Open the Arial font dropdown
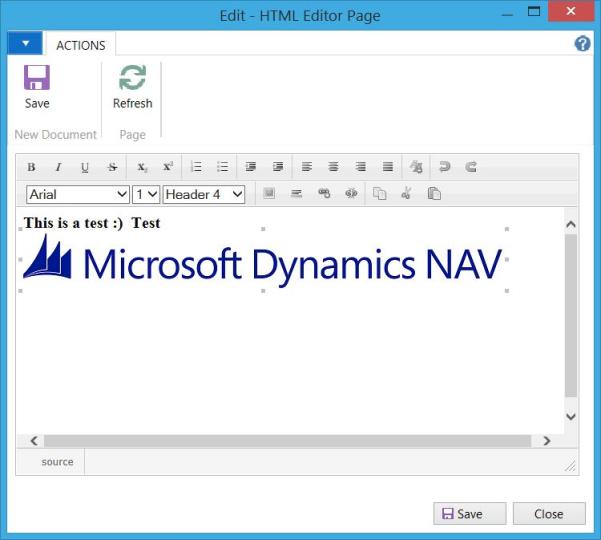Viewport: 601px width, 540px height. (78, 194)
